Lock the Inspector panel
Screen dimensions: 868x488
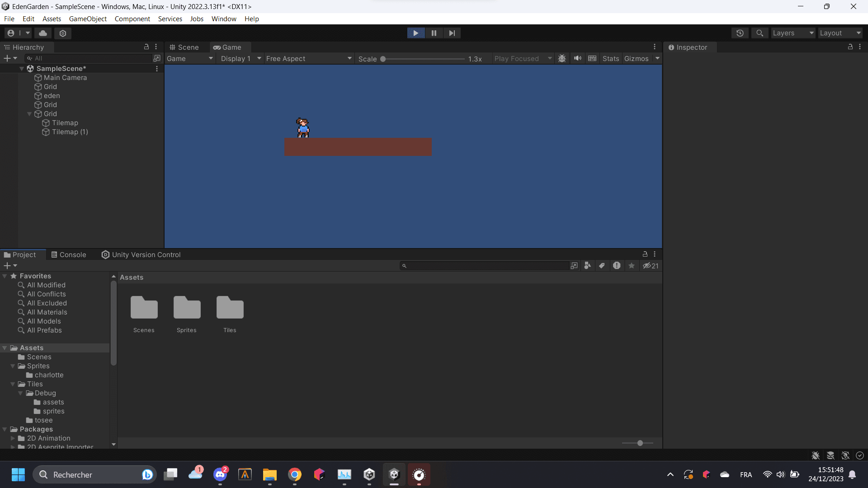(850, 47)
